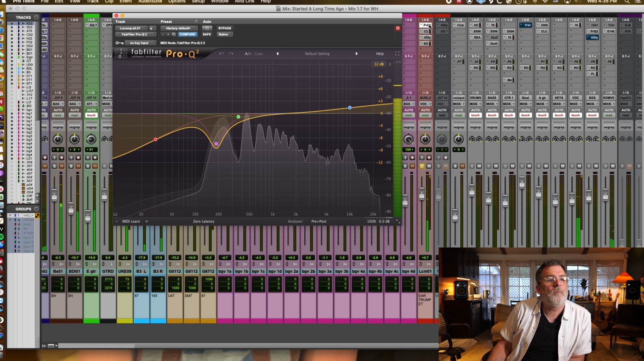The image size is (644, 361).
Task: Click MIDI Learn button
Action: pyautogui.click(x=131, y=221)
